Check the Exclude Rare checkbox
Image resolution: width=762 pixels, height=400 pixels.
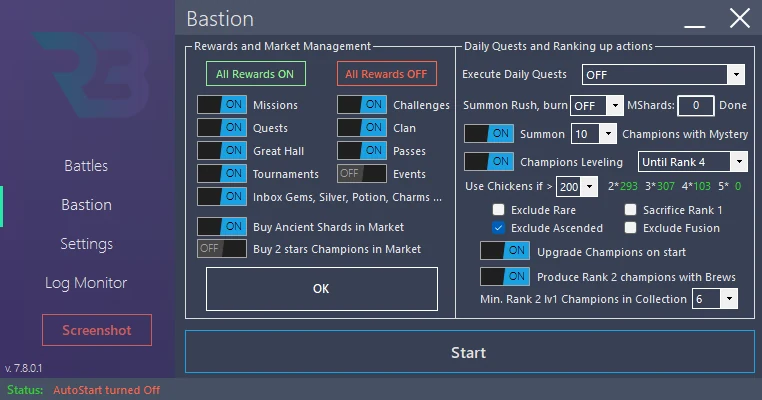[x=498, y=209]
